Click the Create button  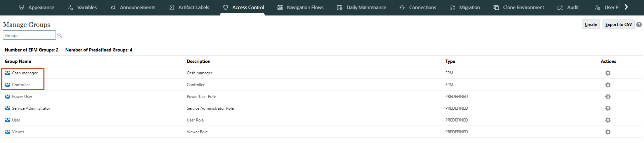590,25
